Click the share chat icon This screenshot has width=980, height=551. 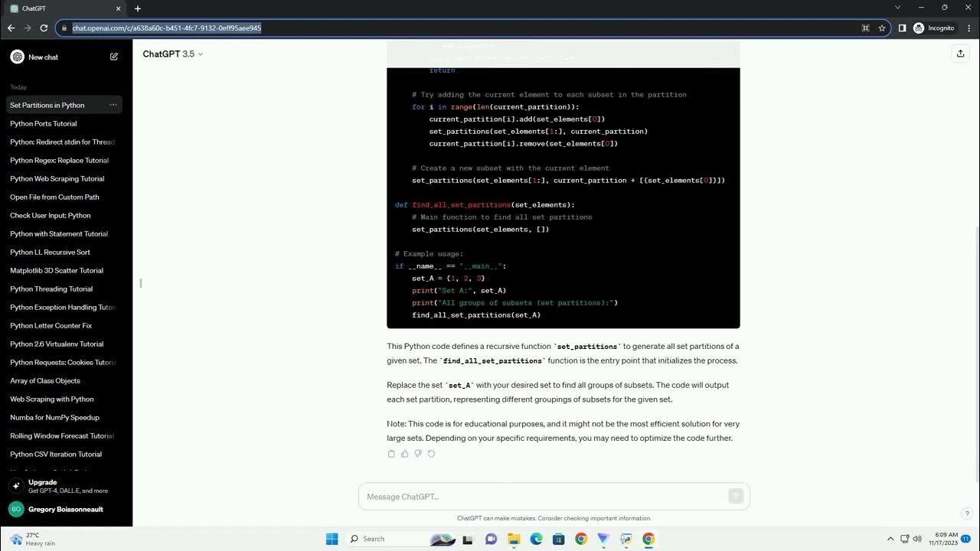point(960,54)
